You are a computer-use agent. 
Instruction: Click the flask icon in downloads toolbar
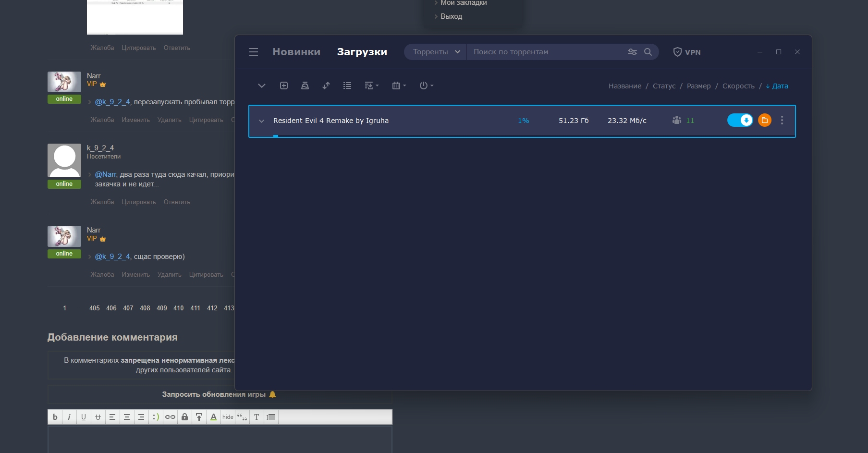click(305, 86)
